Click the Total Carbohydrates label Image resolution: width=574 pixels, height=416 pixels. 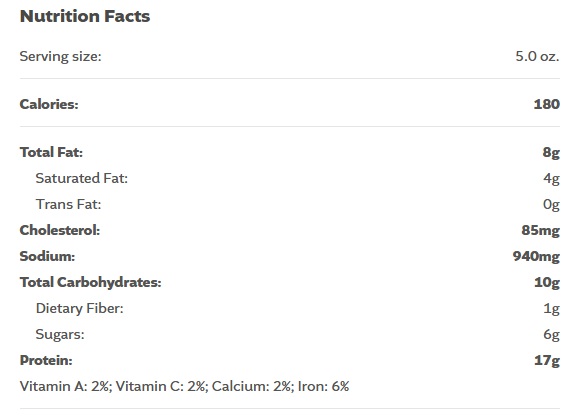coord(90,282)
